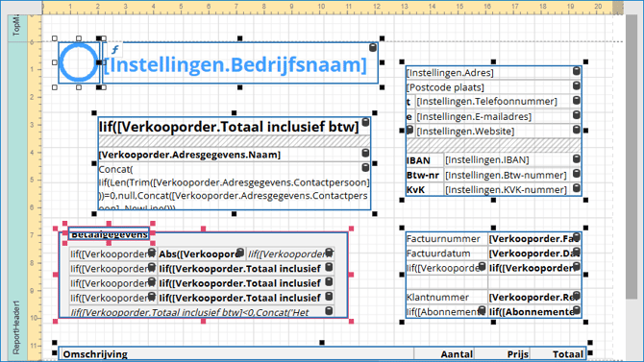The image size is (644, 362).
Task: Click the database icon on the Abs(Verkooporder cell
Action: 240,252
